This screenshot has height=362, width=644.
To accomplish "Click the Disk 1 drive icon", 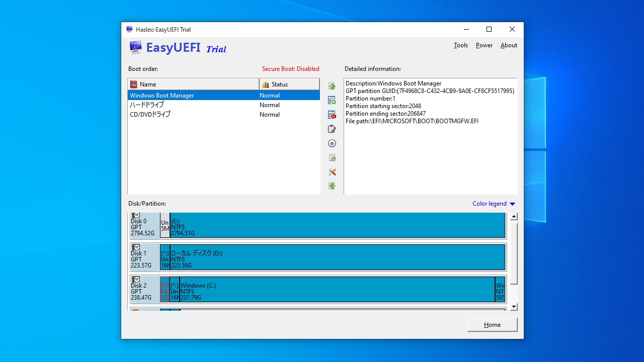I will coord(136,247).
